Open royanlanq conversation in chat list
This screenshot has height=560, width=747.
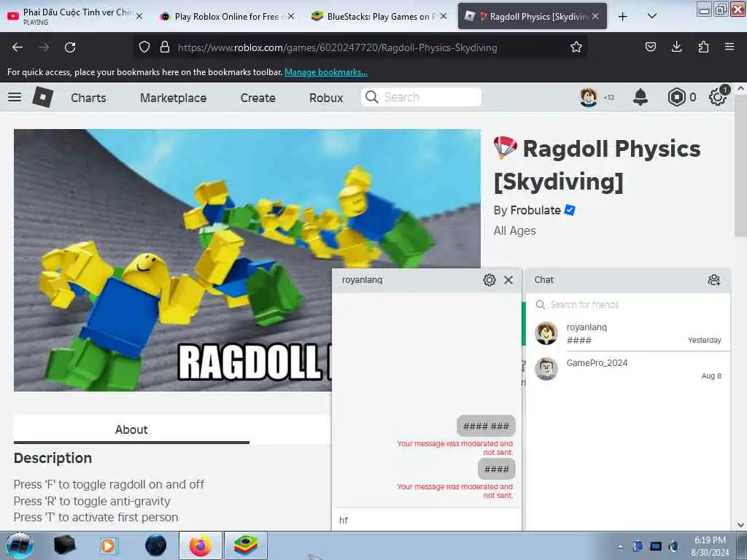pos(628,333)
